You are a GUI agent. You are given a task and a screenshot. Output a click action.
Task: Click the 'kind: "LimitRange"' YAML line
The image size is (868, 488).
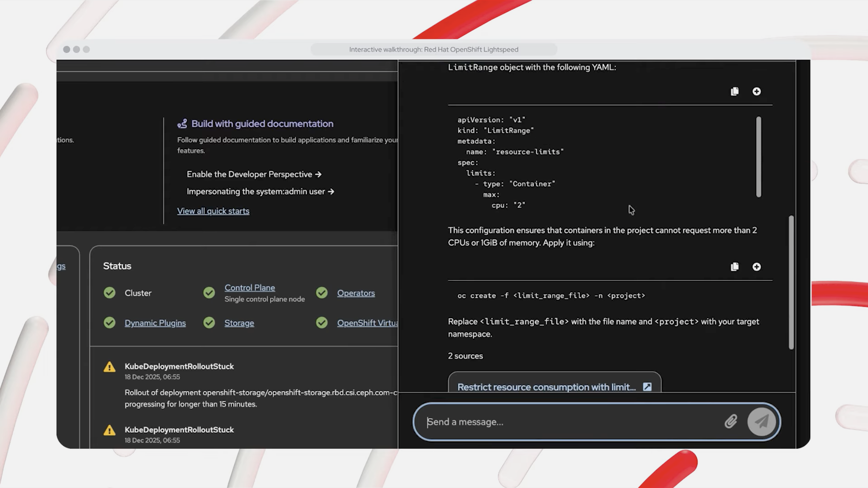(x=496, y=131)
